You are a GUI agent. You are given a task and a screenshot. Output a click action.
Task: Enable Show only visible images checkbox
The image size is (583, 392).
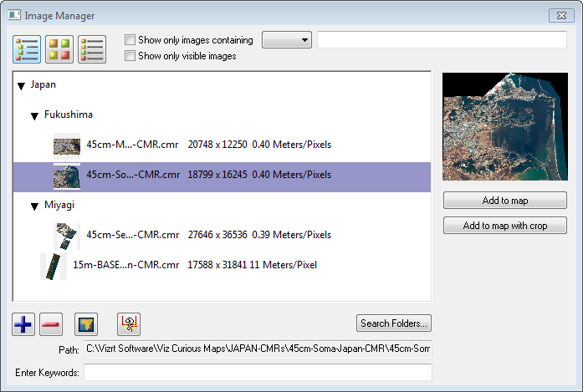coord(130,56)
